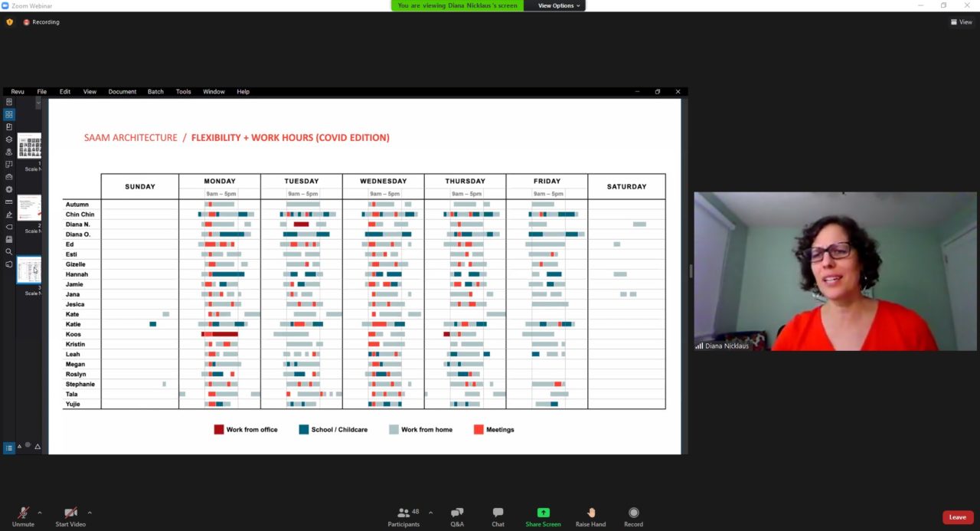
Task: Unmute the microphone
Action: click(x=23, y=515)
